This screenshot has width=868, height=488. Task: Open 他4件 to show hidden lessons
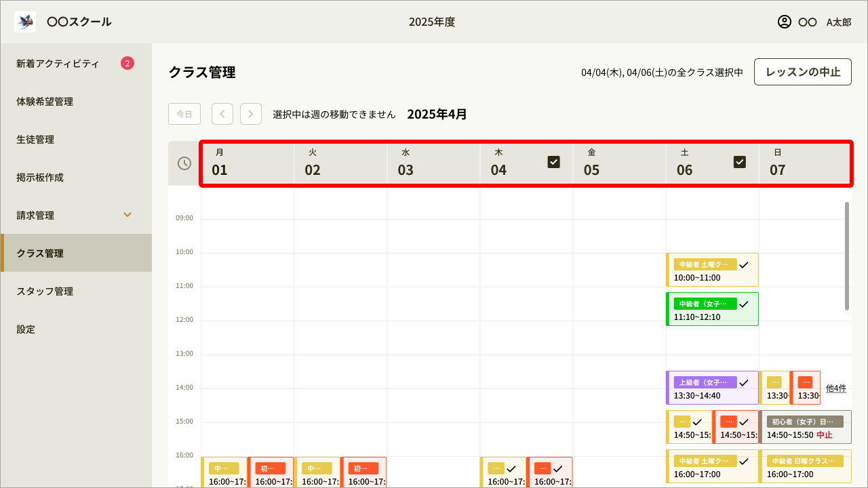tap(836, 388)
